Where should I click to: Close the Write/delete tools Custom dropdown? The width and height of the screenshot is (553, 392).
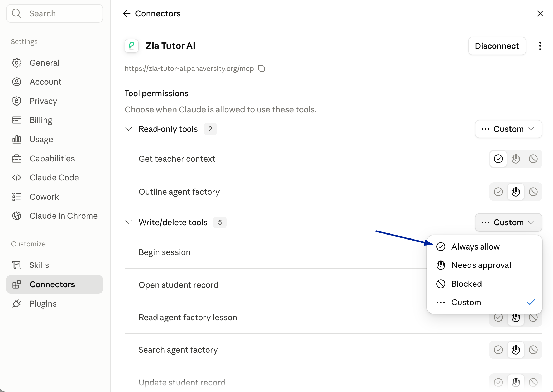click(508, 222)
